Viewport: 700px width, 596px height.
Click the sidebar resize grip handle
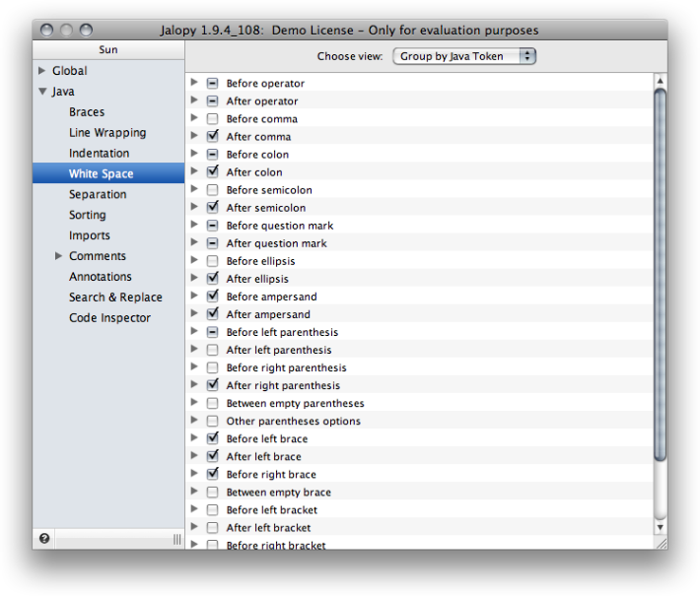(x=177, y=539)
